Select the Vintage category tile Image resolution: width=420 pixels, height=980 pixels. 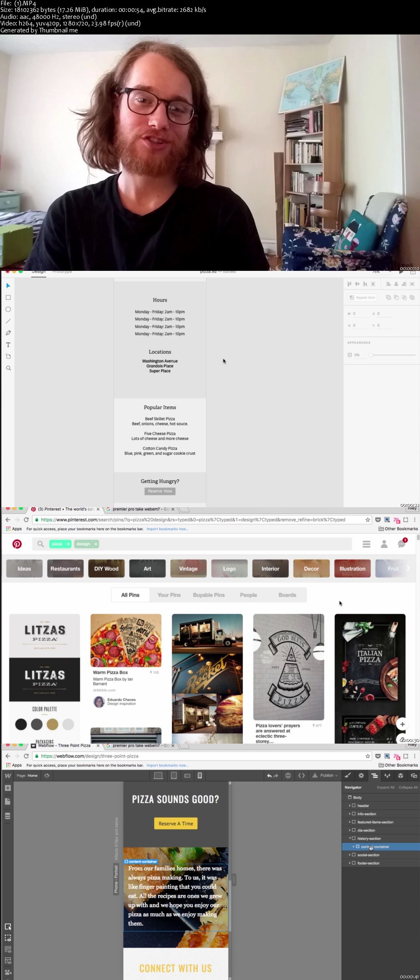coord(188,569)
